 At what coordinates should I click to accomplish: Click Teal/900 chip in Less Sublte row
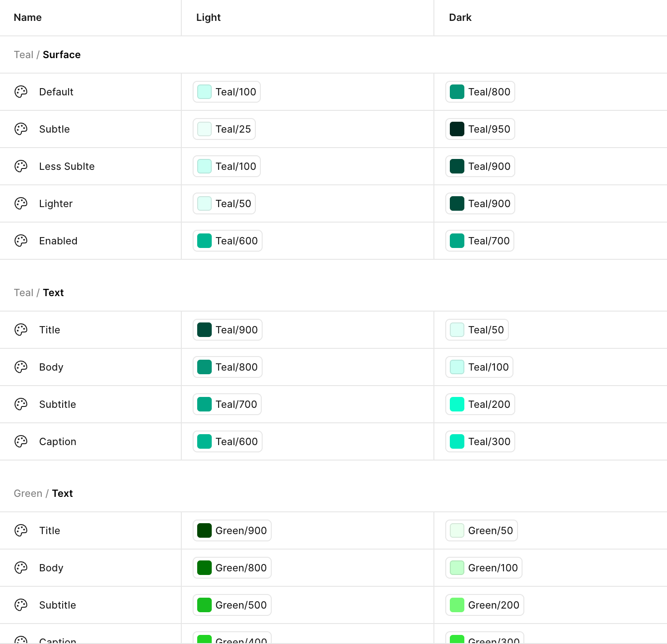(x=480, y=166)
